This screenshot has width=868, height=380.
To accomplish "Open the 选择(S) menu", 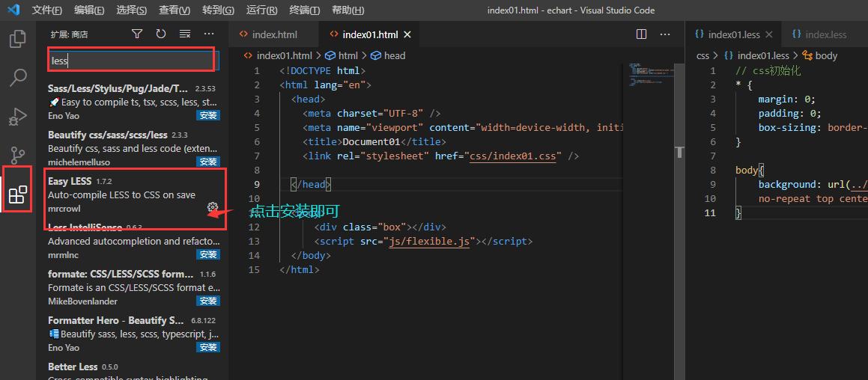I will pos(132,10).
